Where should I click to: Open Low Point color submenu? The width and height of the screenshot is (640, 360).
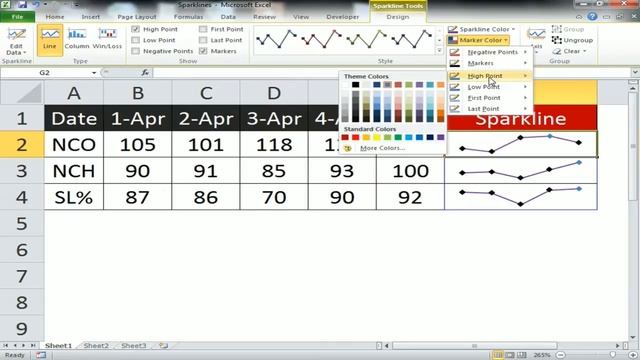[489, 87]
